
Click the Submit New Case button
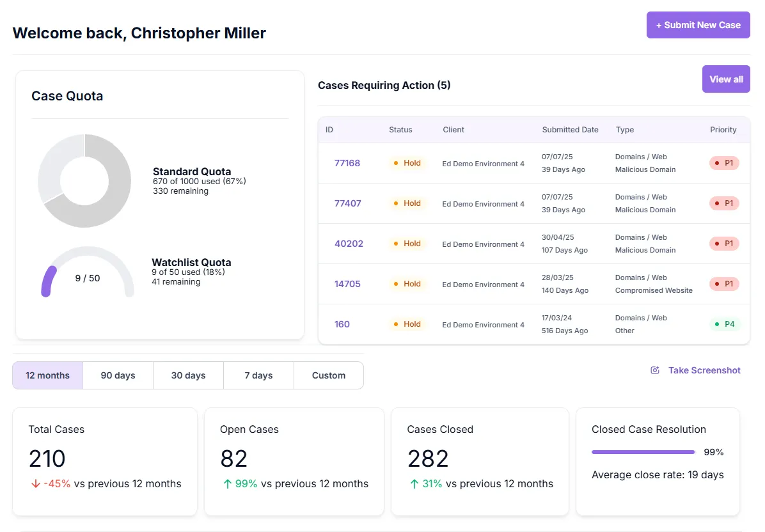pyautogui.click(x=698, y=25)
